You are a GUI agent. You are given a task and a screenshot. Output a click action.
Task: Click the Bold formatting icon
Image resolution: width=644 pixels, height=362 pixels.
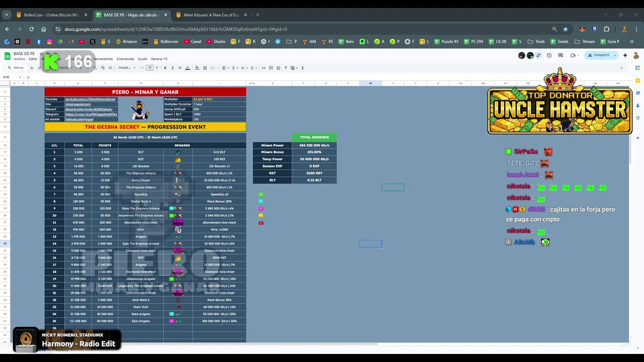pyautogui.click(x=165, y=68)
